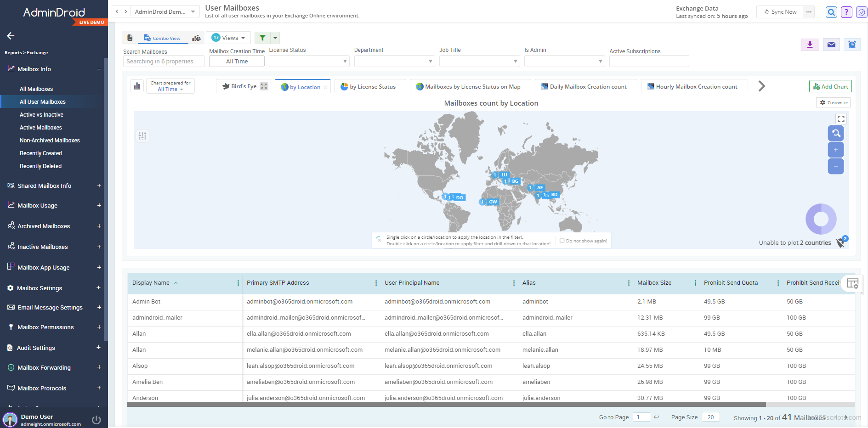Switch to the 'by License Status' chart tab
Screen dimensions: 868x428
coord(369,87)
